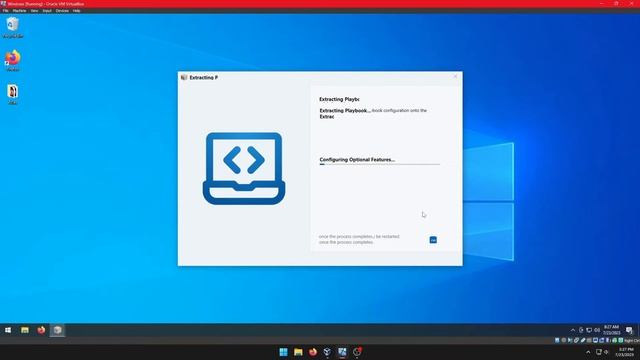640x360 pixels.
Task: Open Firefox on host taskbar
Action: tap(313, 352)
